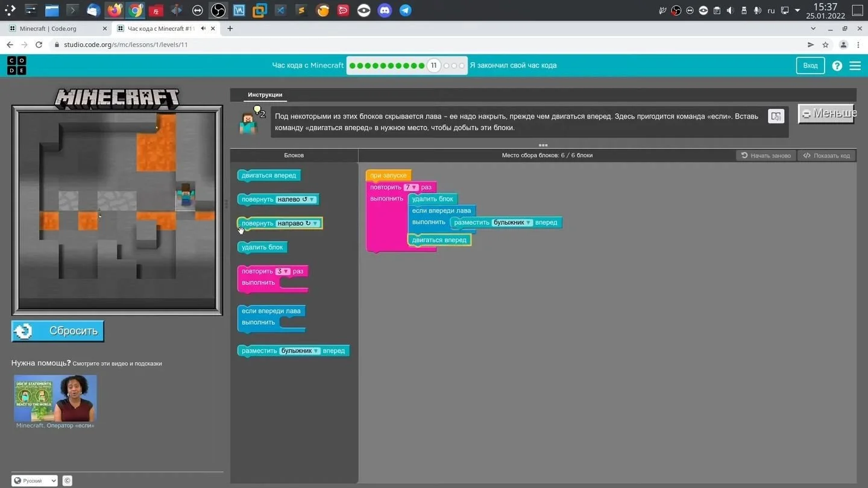Open the Code.org help question mark
This screenshot has width=868, height=488.
click(x=837, y=66)
